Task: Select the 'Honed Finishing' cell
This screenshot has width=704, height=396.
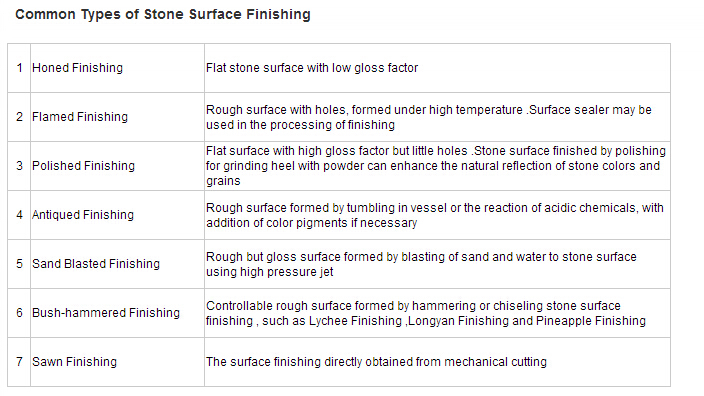Action: click(x=117, y=68)
